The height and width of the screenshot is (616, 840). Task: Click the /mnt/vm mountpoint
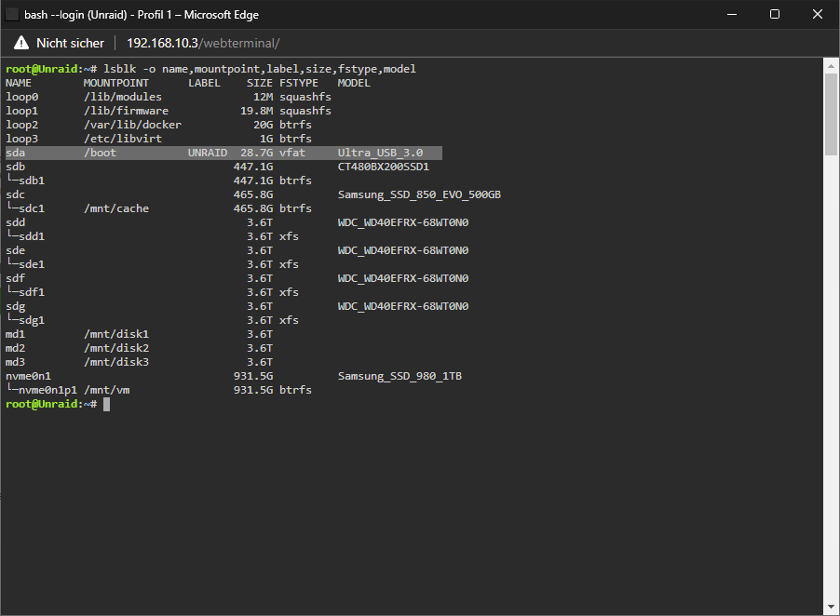coord(106,390)
